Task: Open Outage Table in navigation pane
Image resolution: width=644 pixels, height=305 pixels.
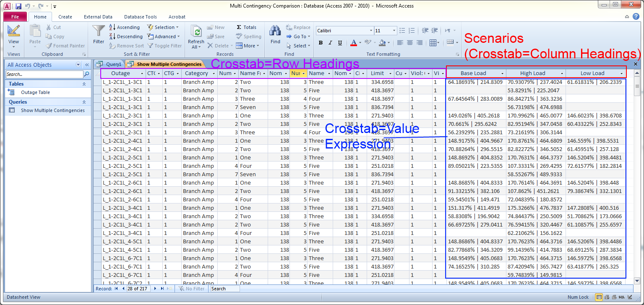Action: [36, 92]
